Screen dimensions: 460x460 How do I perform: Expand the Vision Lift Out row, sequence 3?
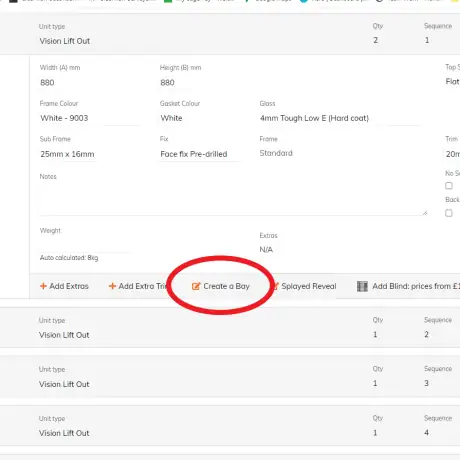click(x=230, y=376)
